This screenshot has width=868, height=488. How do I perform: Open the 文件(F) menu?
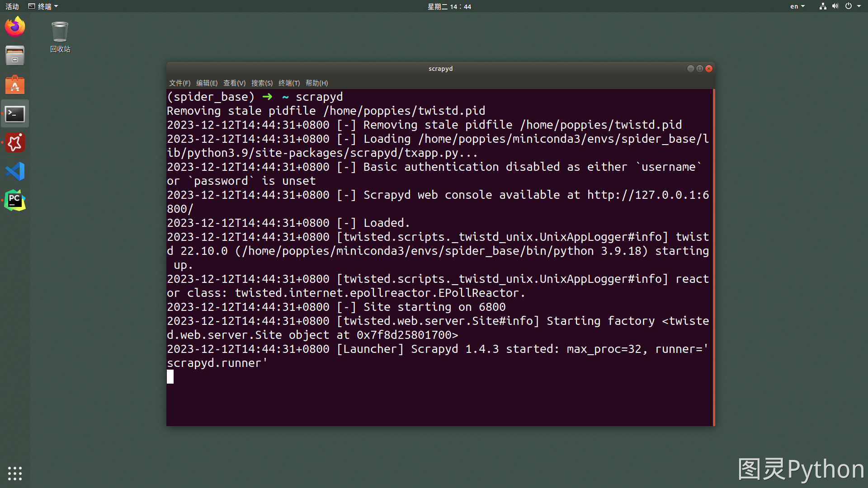[x=179, y=83]
